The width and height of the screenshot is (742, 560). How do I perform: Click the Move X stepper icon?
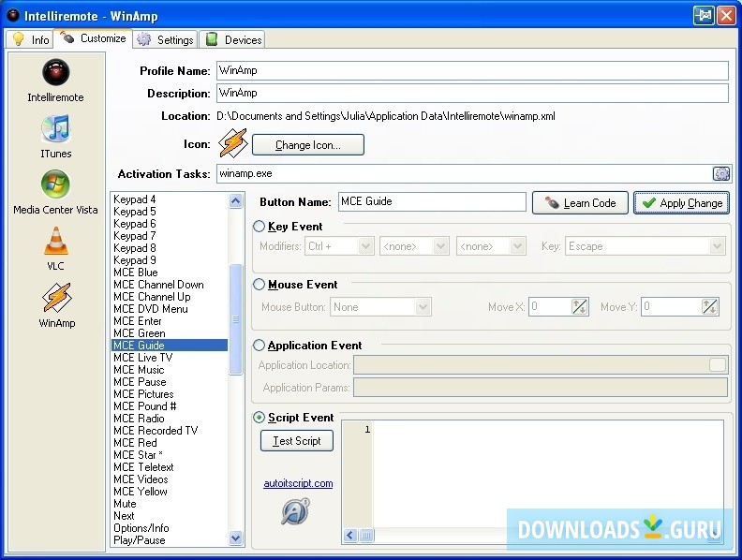tap(580, 307)
